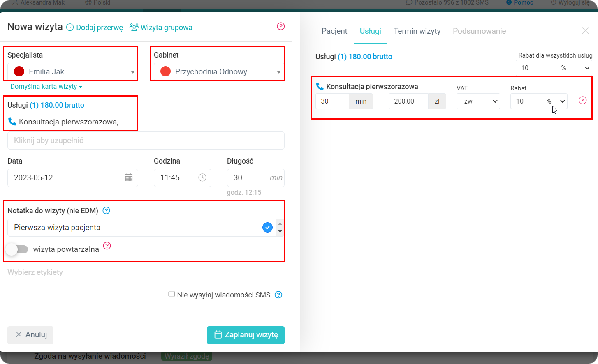Switch to the Termin wizyty tab
This screenshot has height=364, width=598.
pos(417,31)
